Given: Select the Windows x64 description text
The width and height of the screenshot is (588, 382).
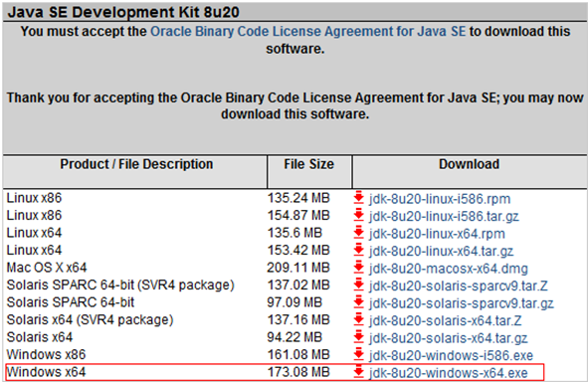Looking at the screenshot, I should click(46, 372).
